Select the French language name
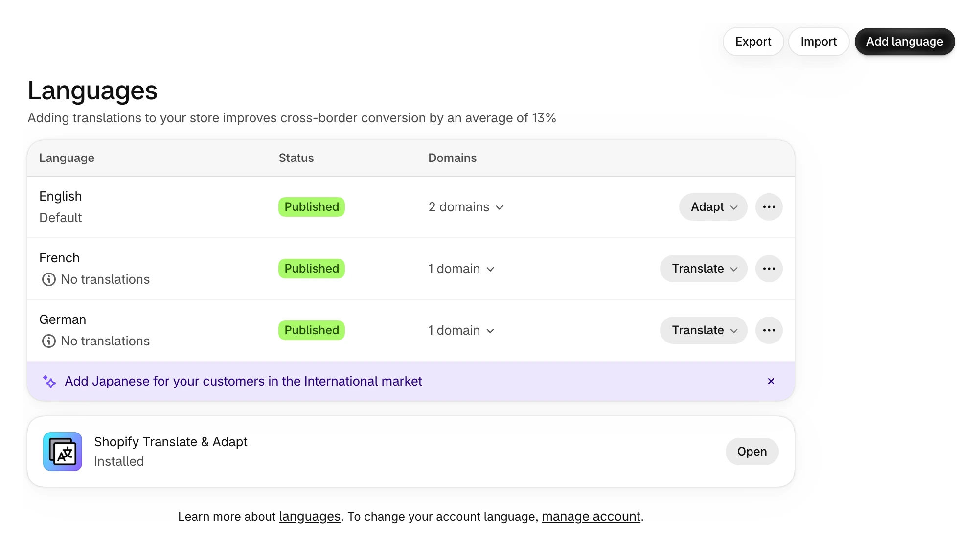 pyautogui.click(x=59, y=258)
